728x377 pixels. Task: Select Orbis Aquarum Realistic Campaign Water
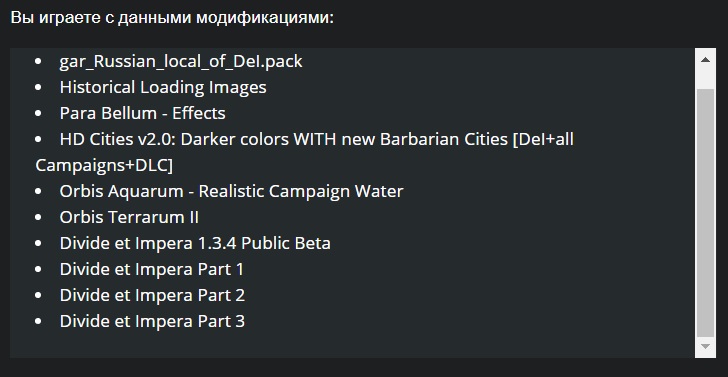(231, 191)
